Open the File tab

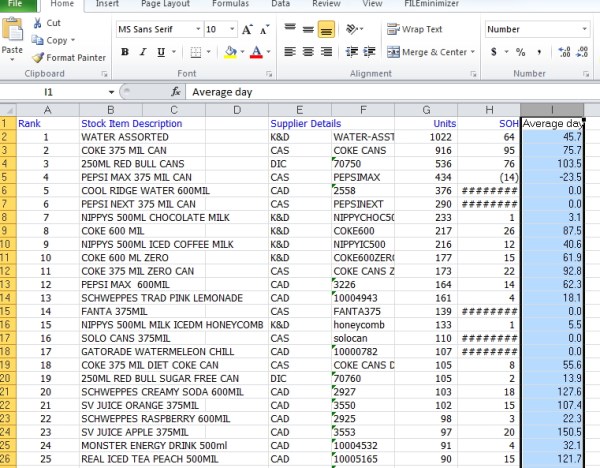(18, 5)
